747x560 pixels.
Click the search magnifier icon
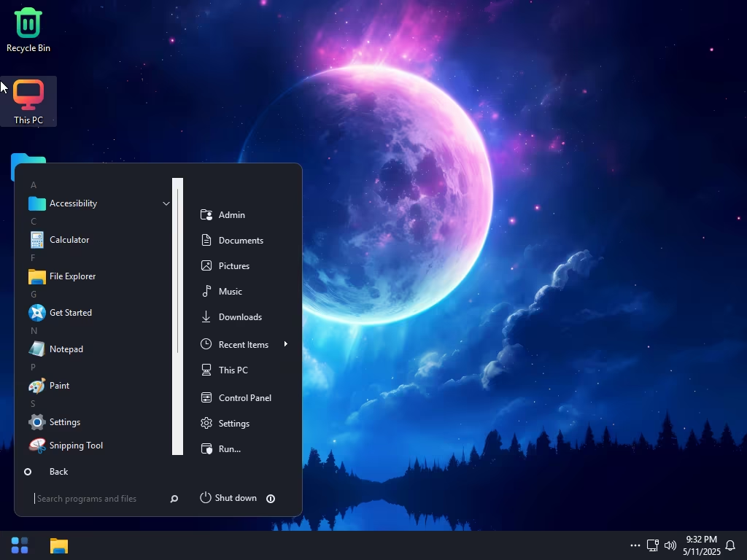pyautogui.click(x=174, y=499)
